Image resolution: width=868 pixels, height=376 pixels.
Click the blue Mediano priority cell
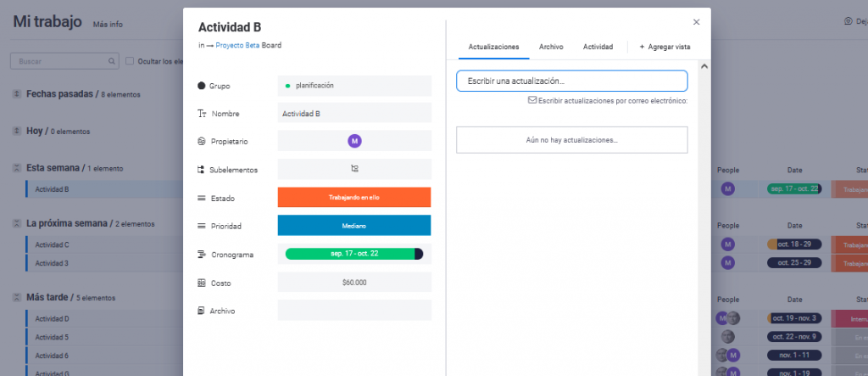pos(354,226)
